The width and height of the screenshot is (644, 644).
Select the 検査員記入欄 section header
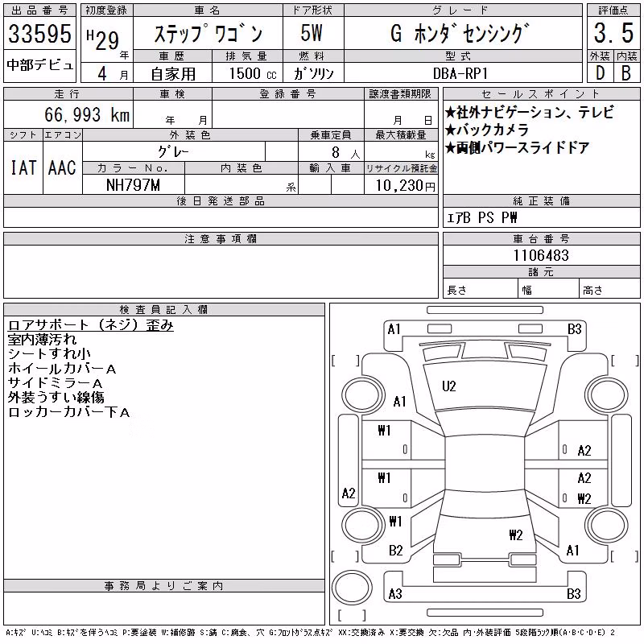coord(164,310)
